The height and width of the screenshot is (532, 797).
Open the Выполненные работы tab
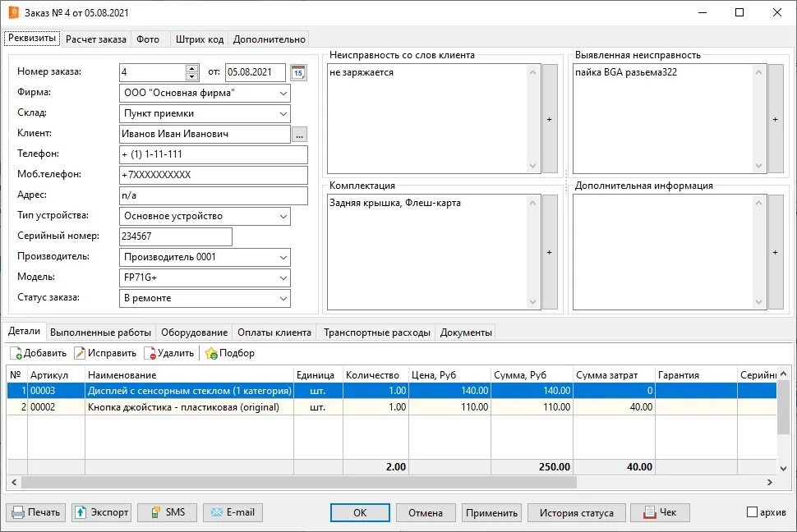[100, 332]
